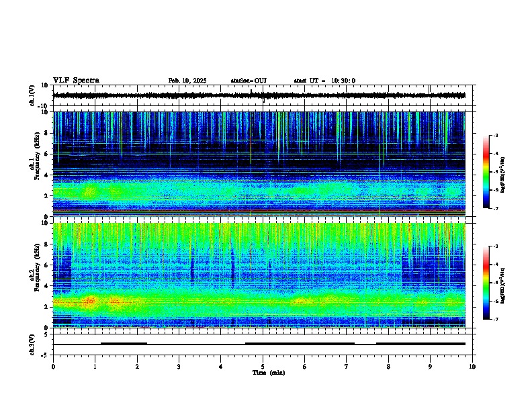532x411 pixels.
Task: Click tick label "8" on the Time (min) axis
Action: pyautogui.click(x=388, y=367)
